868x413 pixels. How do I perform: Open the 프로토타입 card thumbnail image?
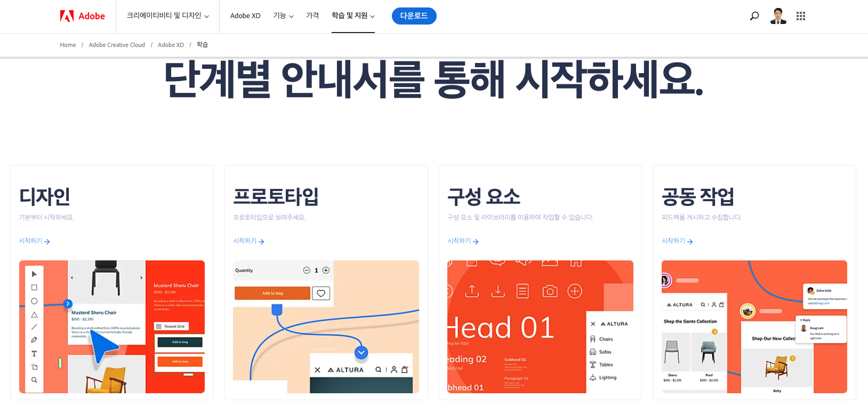[x=326, y=327]
